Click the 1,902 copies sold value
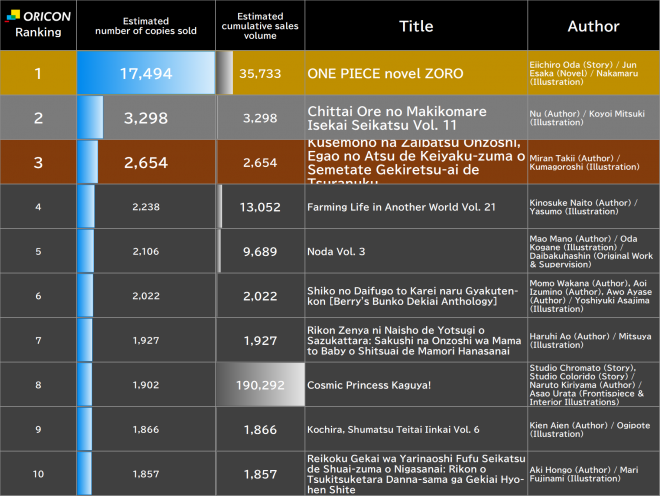The width and height of the screenshot is (660, 496). pyautogui.click(x=146, y=385)
